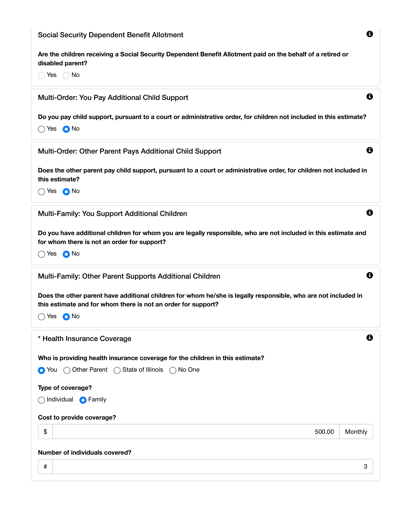View info on You Support Additional Children
The image size is (411, 532).
point(369,213)
